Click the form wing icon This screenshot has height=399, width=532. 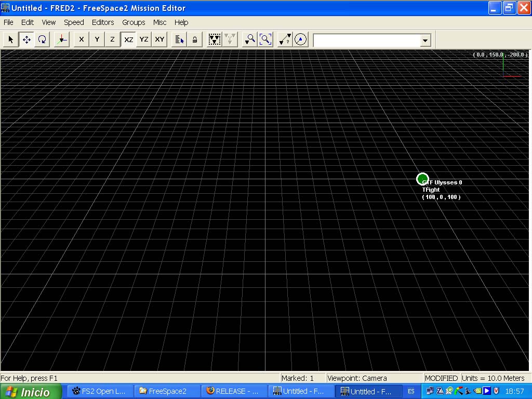[215, 39]
